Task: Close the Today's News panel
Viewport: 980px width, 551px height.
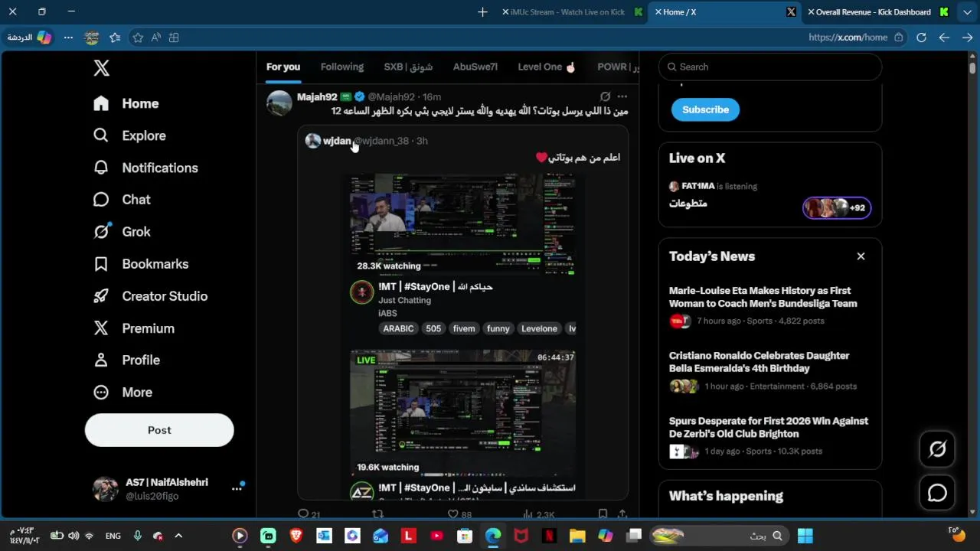Action: click(x=861, y=256)
